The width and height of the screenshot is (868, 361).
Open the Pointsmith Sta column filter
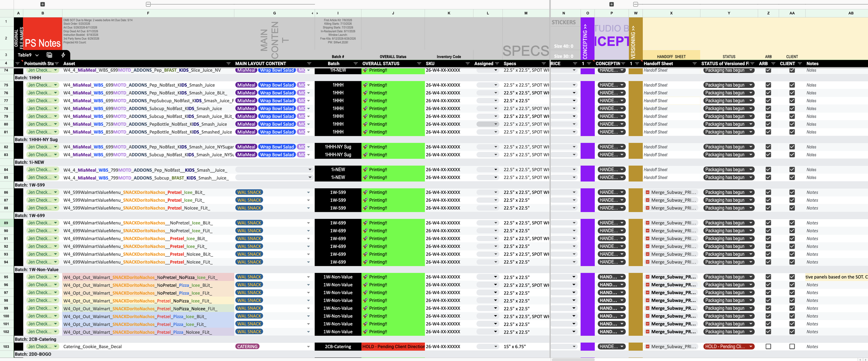tap(57, 63)
